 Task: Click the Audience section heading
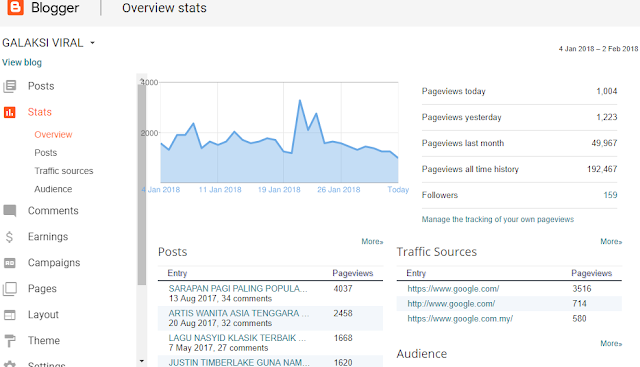coord(422,354)
